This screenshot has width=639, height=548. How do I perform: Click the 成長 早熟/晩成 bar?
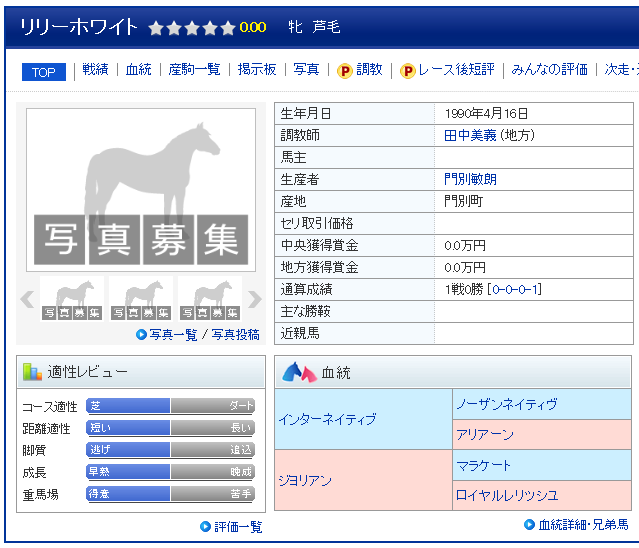tap(170, 472)
